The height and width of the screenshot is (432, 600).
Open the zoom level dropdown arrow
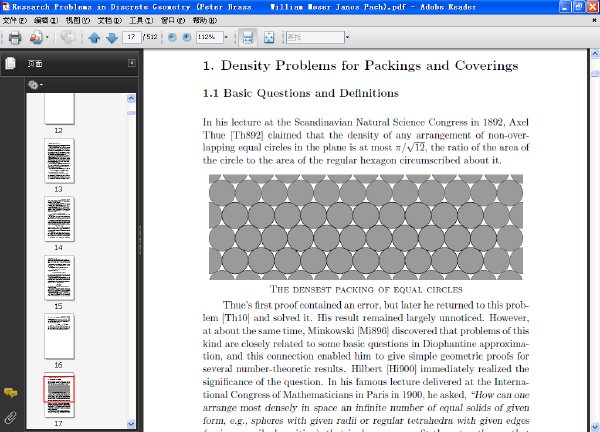tap(226, 37)
